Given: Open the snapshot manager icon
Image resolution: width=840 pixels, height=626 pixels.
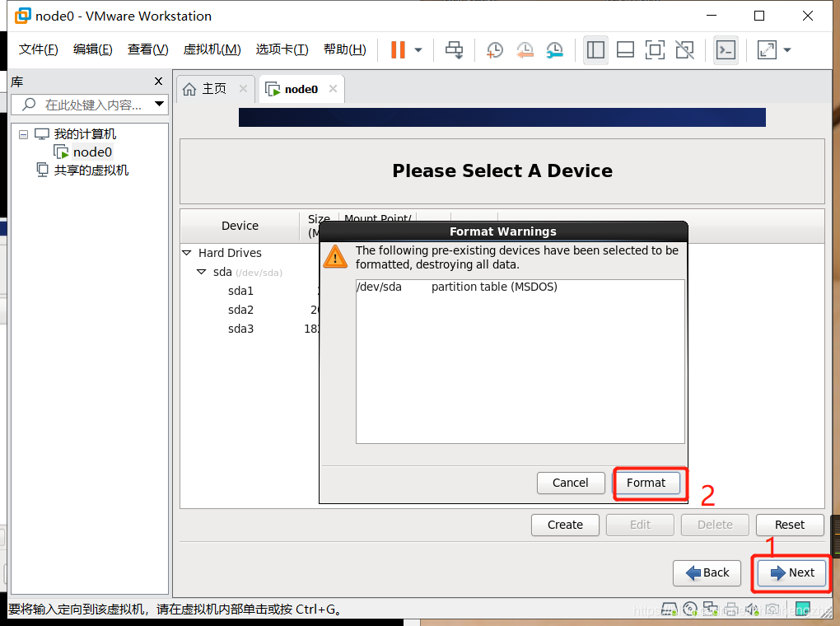Looking at the screenshot, I should (x=554, y=50).
